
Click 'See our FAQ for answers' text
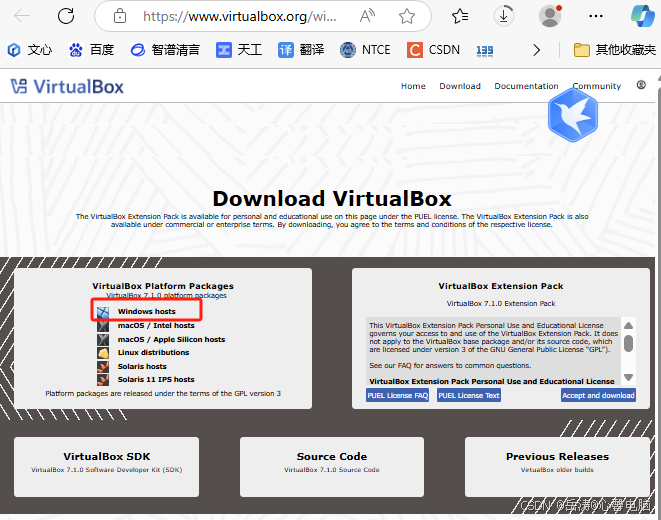[450, 365]
